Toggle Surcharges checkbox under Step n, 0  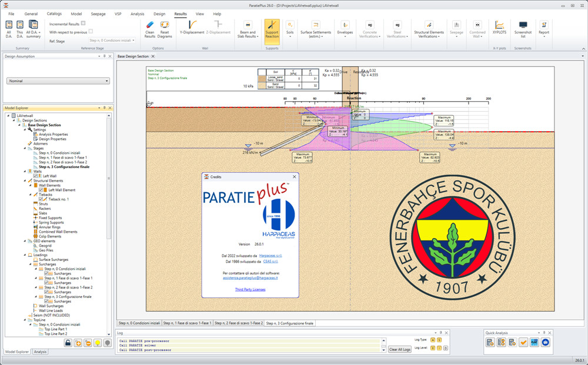46,273
